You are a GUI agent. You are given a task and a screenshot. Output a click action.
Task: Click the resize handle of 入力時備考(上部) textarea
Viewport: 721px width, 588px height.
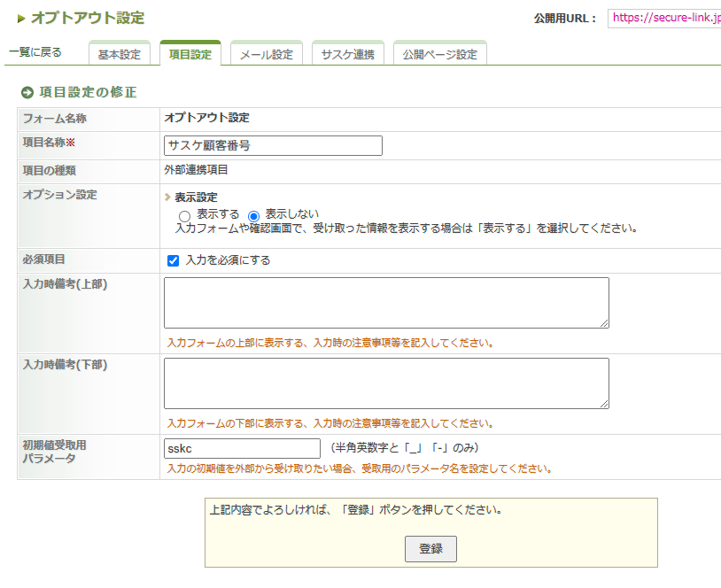[x=604, y=323]
